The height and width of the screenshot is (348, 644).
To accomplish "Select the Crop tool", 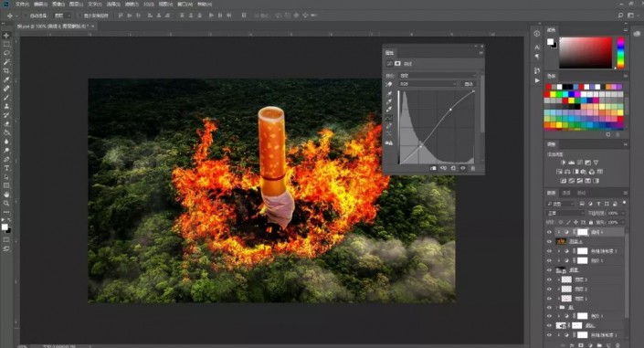I will 6,70.
